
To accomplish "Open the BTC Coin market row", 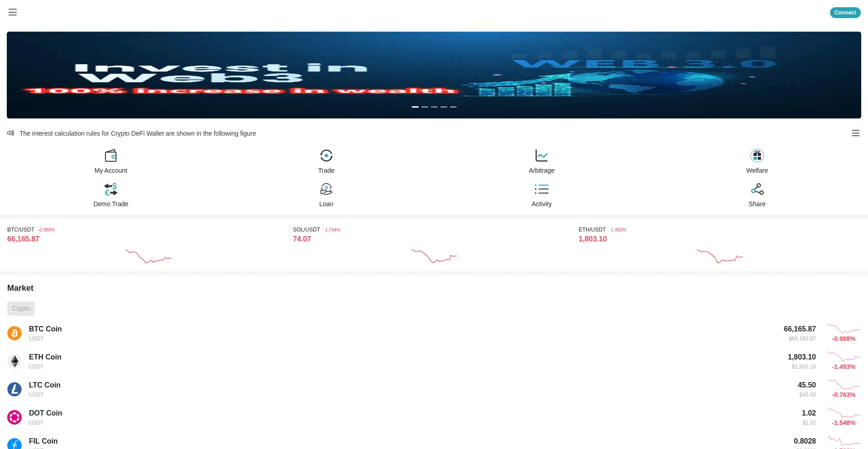I will (434, 333).
